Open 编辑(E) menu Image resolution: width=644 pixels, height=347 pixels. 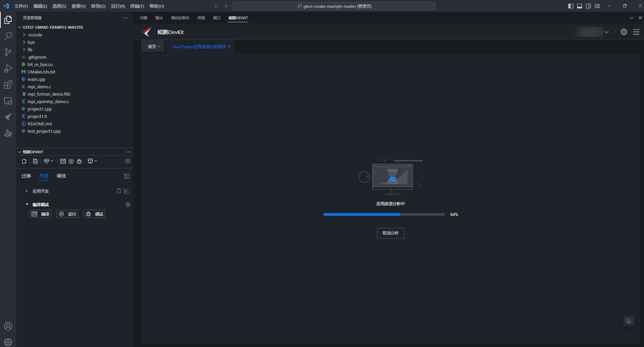click(40, 6)
